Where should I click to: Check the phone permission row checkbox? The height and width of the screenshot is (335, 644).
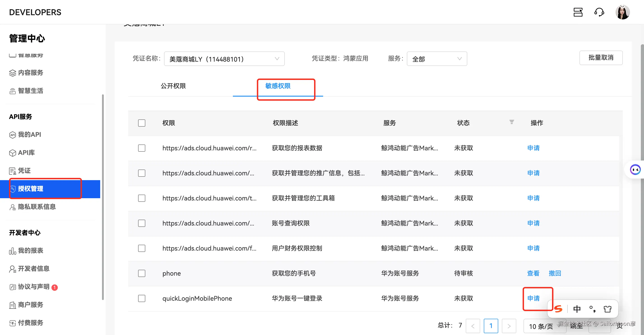(141, 273)
